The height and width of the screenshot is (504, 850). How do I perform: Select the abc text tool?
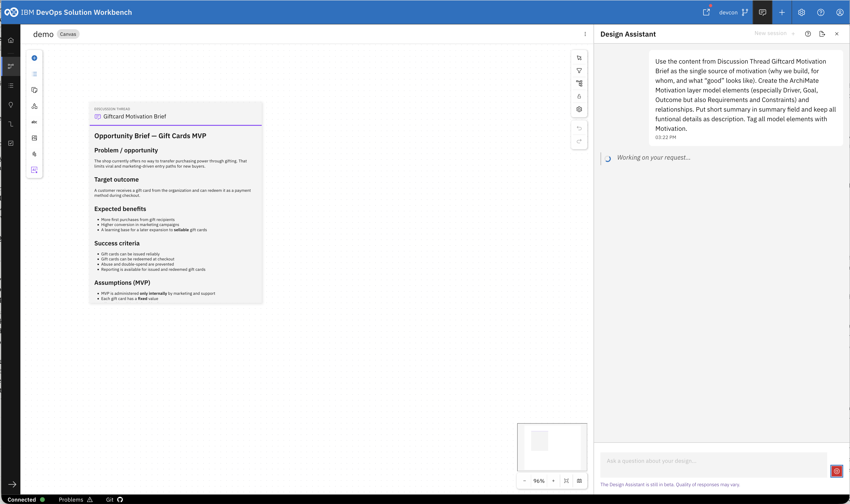point(34,122)
